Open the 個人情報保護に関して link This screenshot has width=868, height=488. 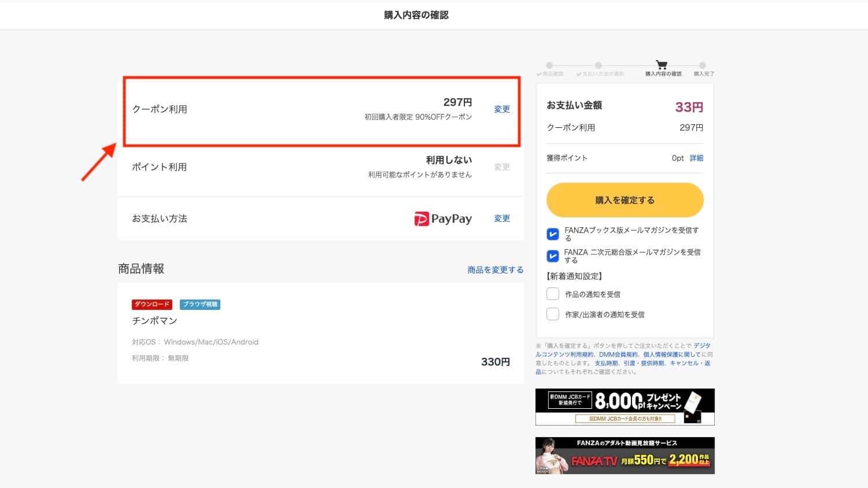point(671,354)
